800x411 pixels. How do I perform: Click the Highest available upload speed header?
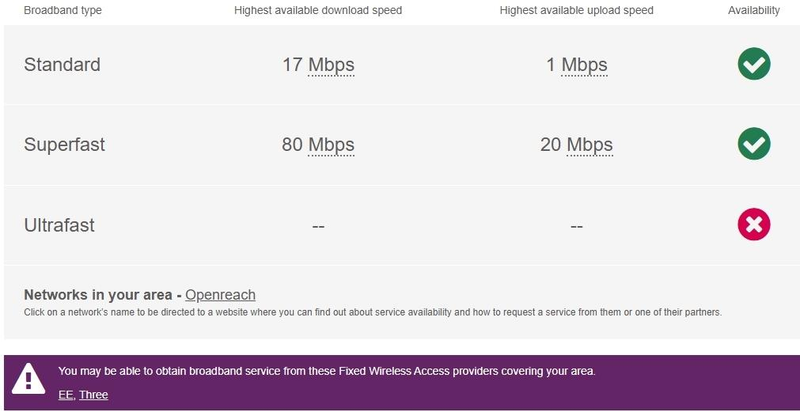[x=577, y=11]
